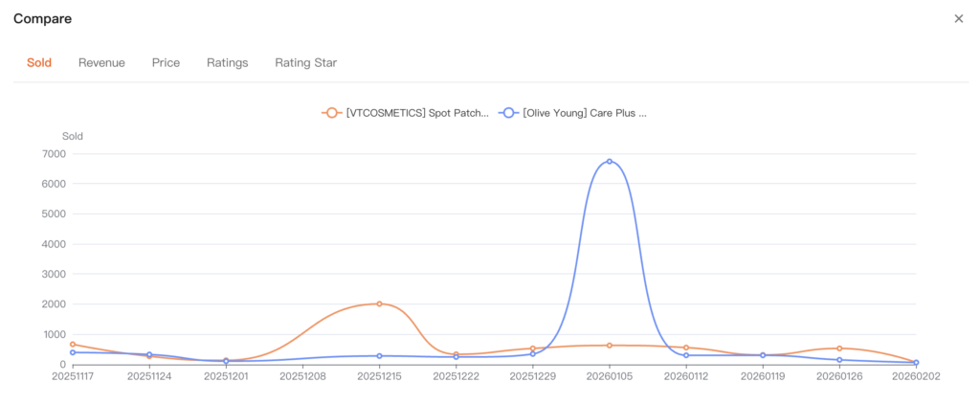Click blue data point at 20251229
This screenshot has width=980, height=405.
click(533, 354)
